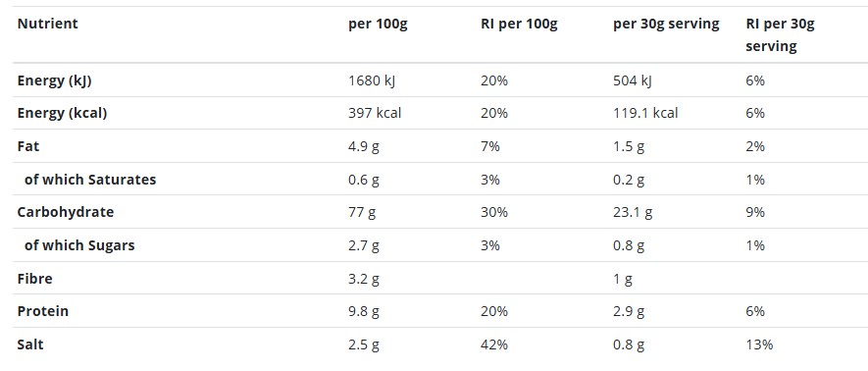Image resolution: width=868 pixels, height=371 pixels.
Task: Click the of which Sugars label
Action: click(x=79, y=245)
